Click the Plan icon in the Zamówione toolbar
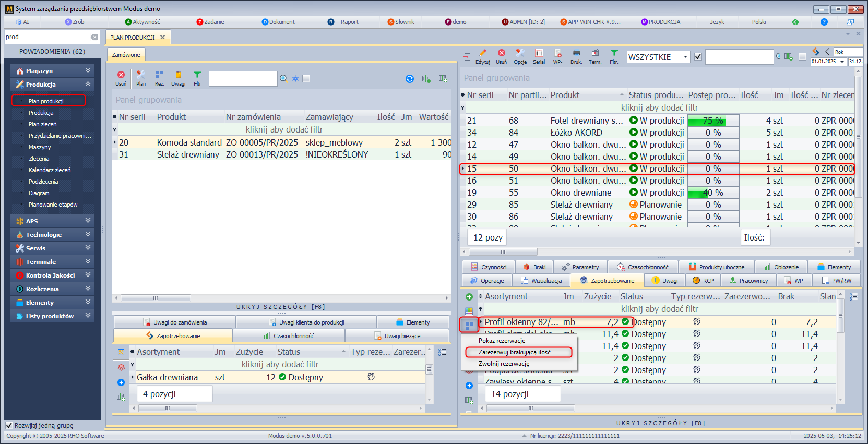Screen dimensions: 868x444 (x=140, y=76)
